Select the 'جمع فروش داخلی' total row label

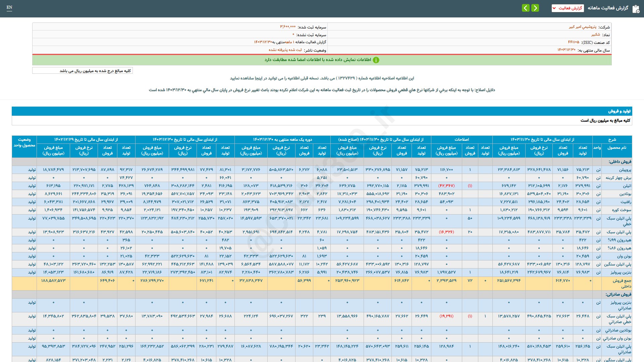pos(622,284)
